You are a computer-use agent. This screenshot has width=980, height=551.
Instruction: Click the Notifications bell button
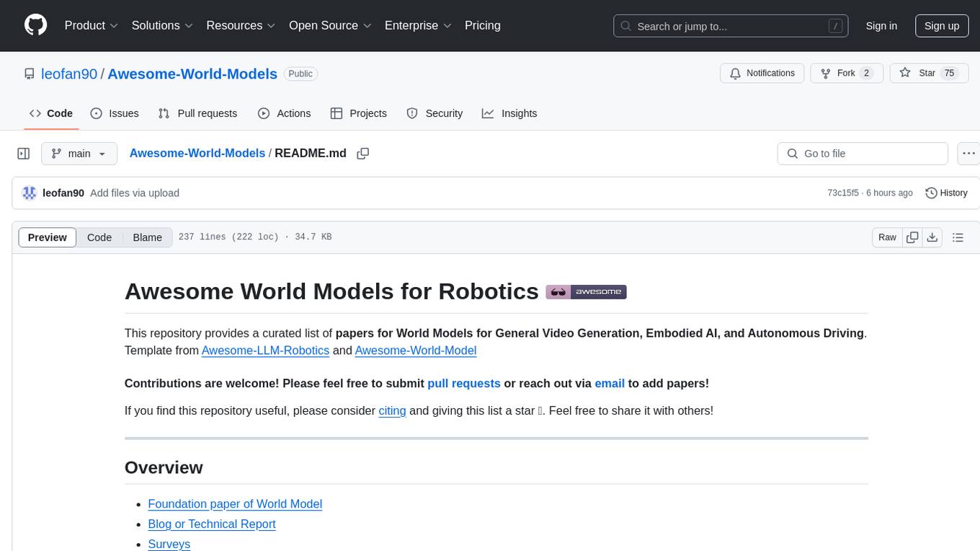762,73
